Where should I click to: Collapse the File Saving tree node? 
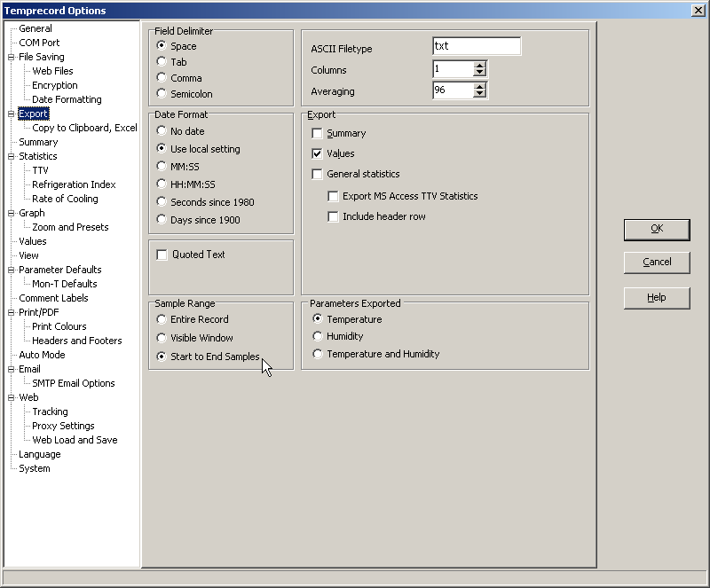coord(11,57)
